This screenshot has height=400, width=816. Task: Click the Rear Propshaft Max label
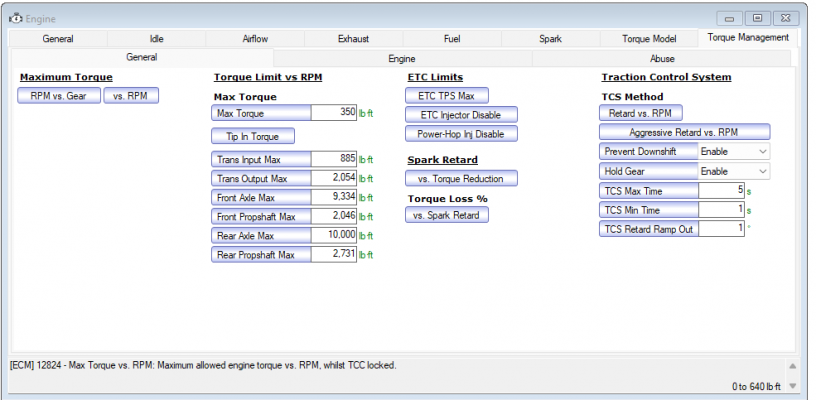(261, 254)
